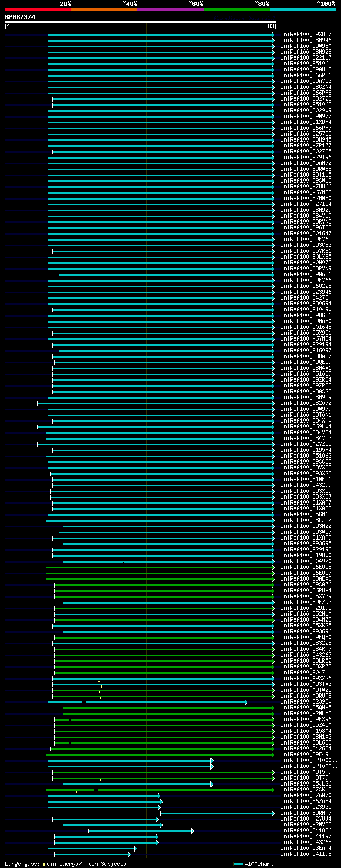
Task: Select the UniRef100_P29196 label
Action: click(x=306, y=157)
